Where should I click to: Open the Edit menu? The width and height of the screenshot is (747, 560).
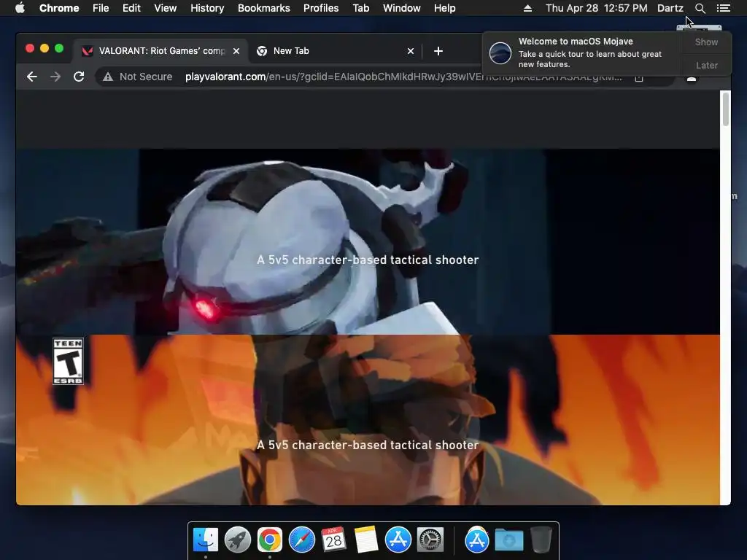tap(131, 8)
